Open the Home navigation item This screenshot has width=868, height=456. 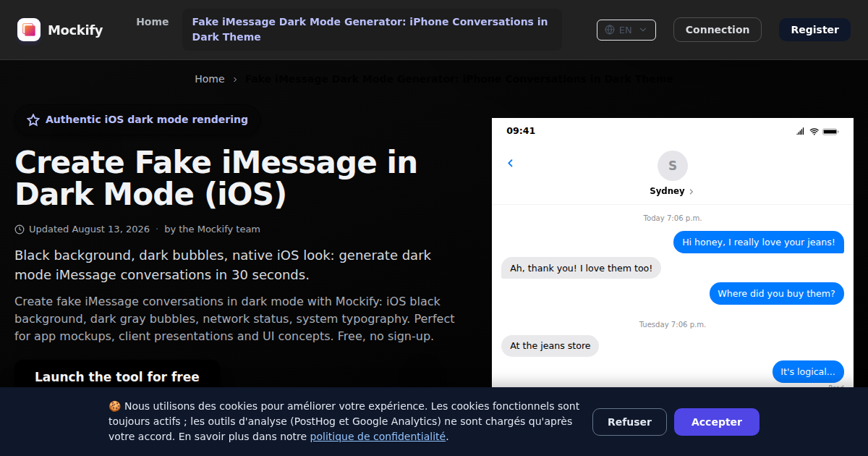click(153, 22)
